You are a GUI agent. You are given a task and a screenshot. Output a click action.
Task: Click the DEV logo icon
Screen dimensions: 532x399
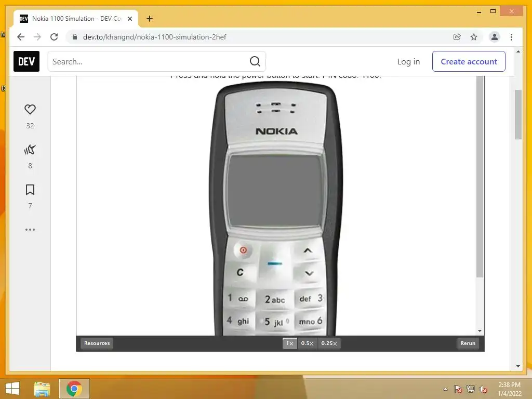click(x=26, y=61)
